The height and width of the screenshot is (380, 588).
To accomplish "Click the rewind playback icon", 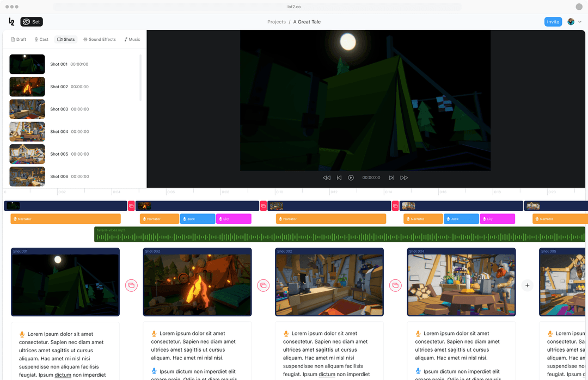I will (x=327, y=178).
